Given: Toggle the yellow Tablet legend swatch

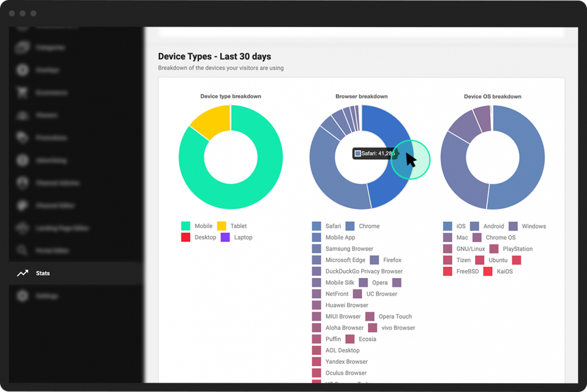Looking at the screenshot, I should pyautogui.click(x=222, y=226).
